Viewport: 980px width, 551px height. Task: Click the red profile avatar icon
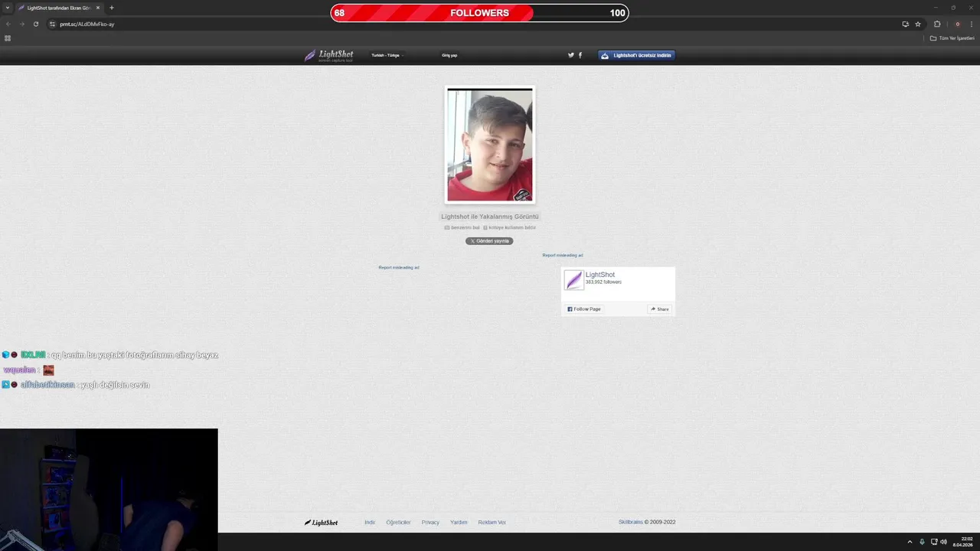(x=957, y=24)
